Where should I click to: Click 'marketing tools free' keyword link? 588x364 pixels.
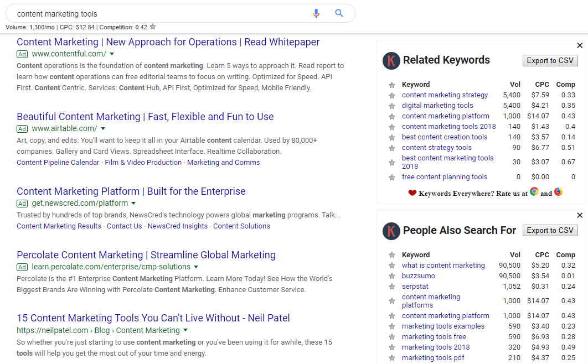[434, 337]
